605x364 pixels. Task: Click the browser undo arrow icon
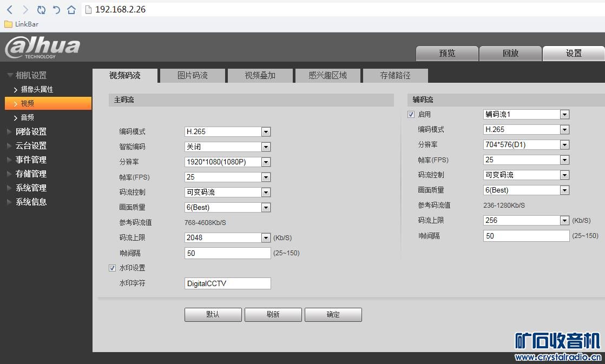(x=56, y=10)
